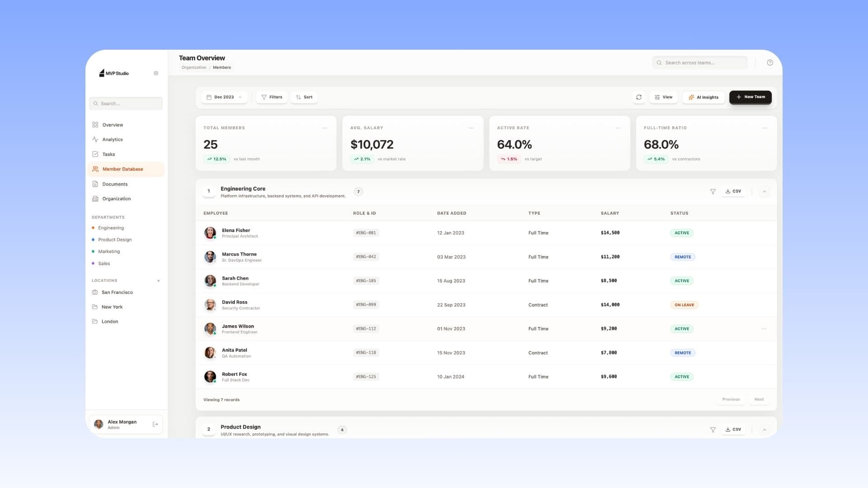
Task: Select the Member Database icon
Action: [x=95, y=169]
